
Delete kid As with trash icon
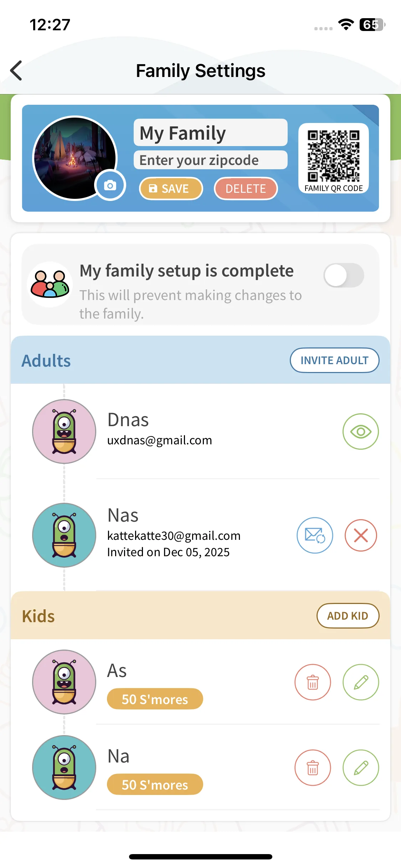(x=313, y=682)
